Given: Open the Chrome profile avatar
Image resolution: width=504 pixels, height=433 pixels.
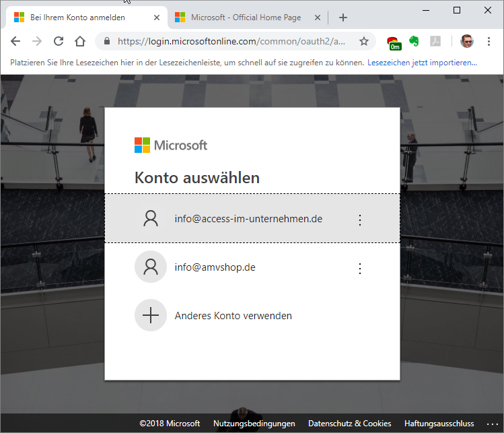Looking at the screenshot, I should [467, 41].
